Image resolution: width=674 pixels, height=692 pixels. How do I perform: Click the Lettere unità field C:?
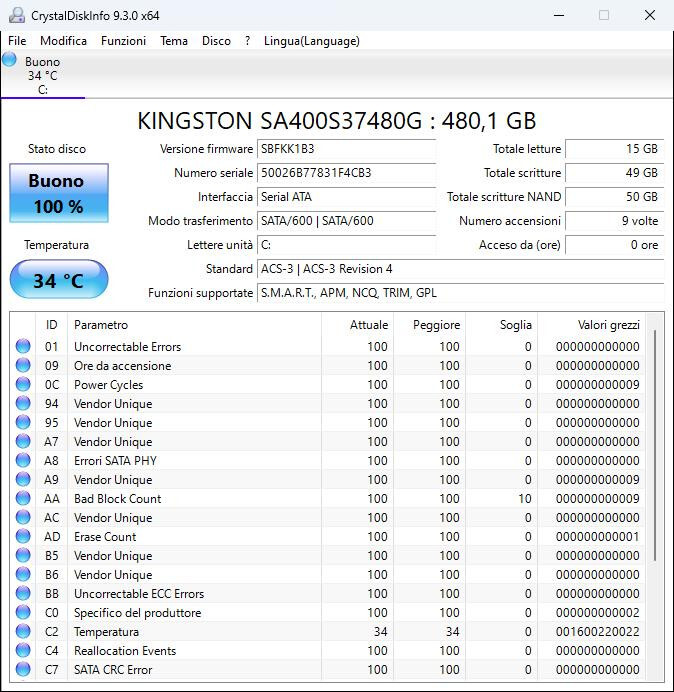click(346, 244)
